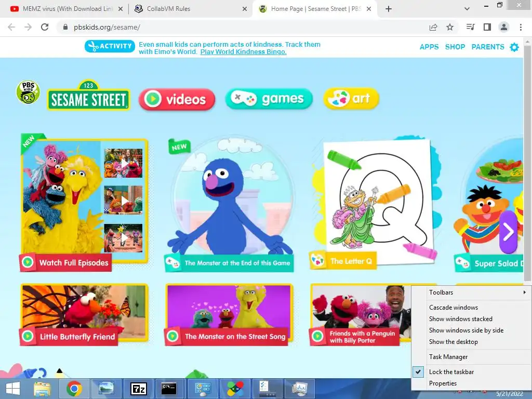Click the share page icon in address bar
This screenshot has height=399, width=532.
pyautogui.click(x=433, y=27)
